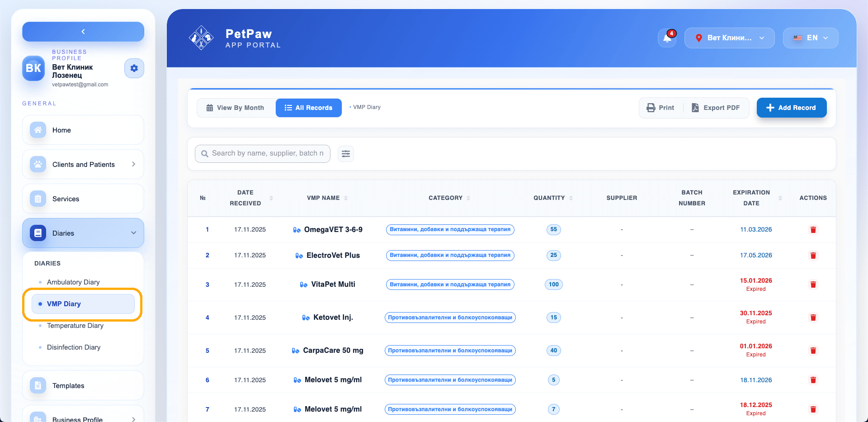This screenshot has height=422, width=868.
Task: Sort by Quantity column
Action: [571, 198]
